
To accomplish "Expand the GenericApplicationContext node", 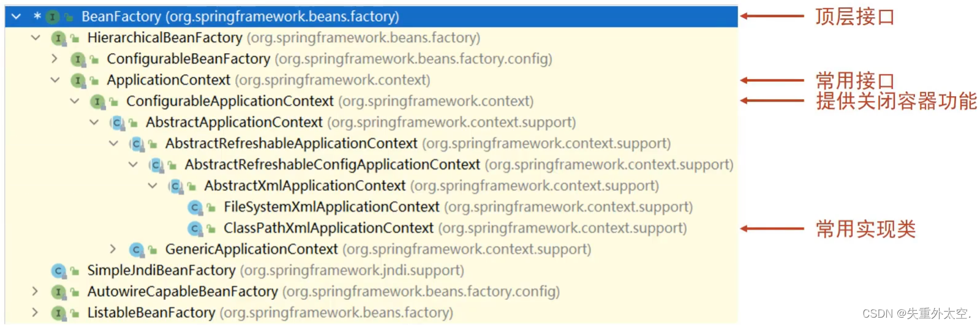I will point(113,249).
